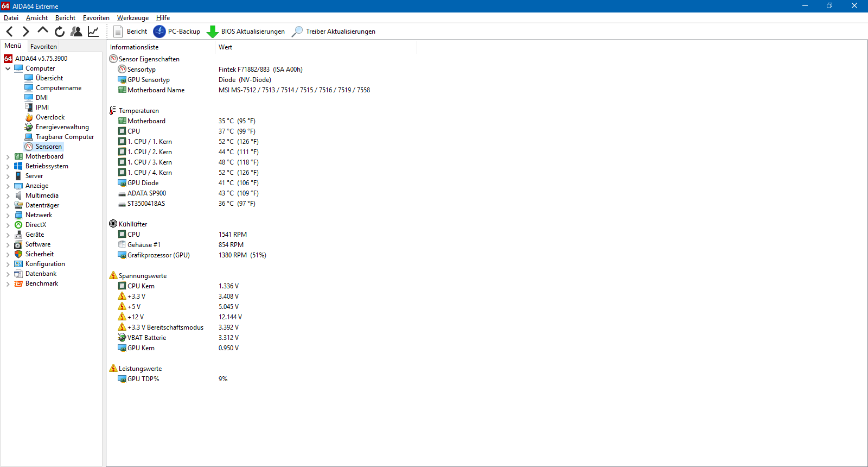Image resolution: width=868 pixels, height=467 pixels.
Task: Click the Sicherheit shield icon
Action: [18, 254]
